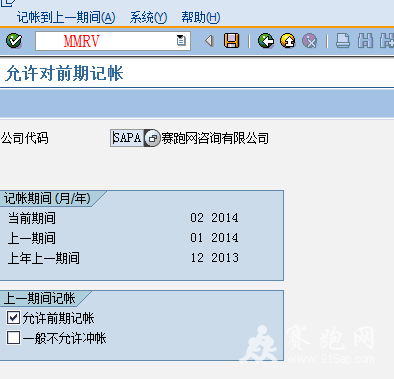Go back with green arrow icon
394x379 pixels.
click(266, 41)
